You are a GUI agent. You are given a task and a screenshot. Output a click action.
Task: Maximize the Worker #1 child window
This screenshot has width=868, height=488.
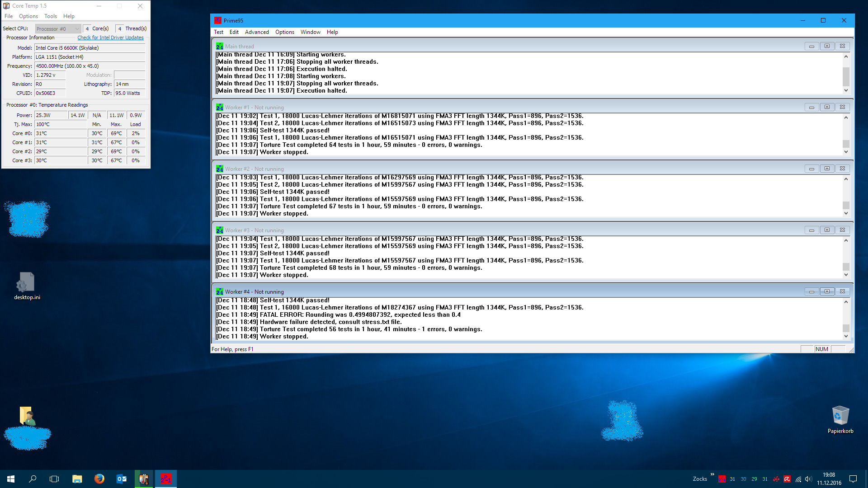pos(827,108)
